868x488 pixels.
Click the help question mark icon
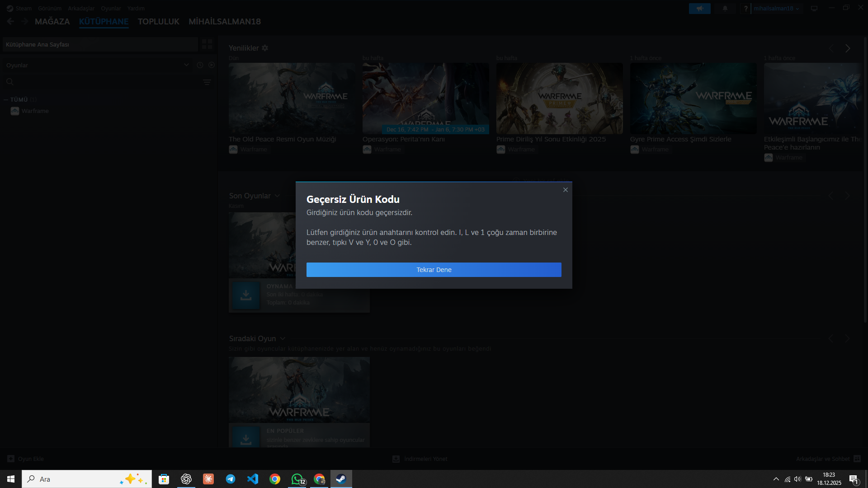[x=746, y=8]
